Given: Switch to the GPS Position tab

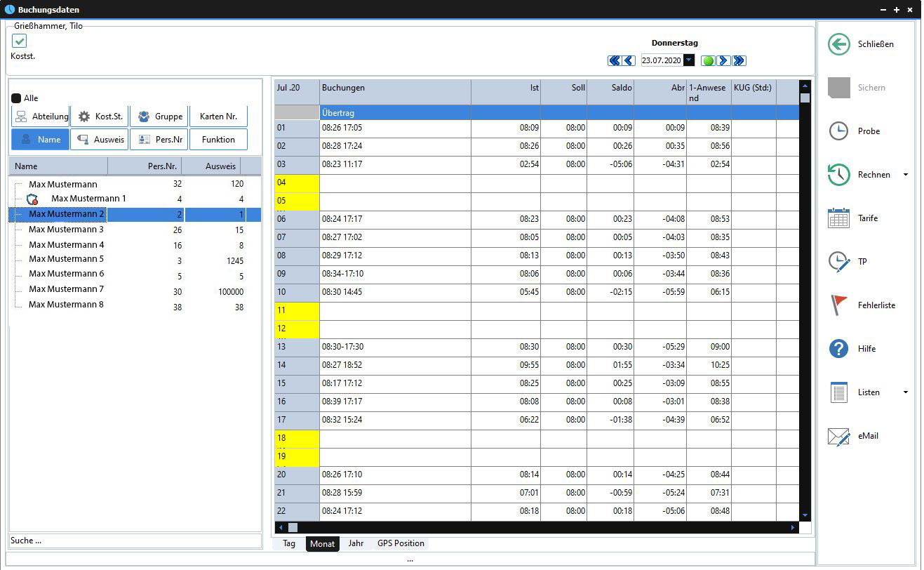Looking at the screenshot, I should click(x=401, y=543).
